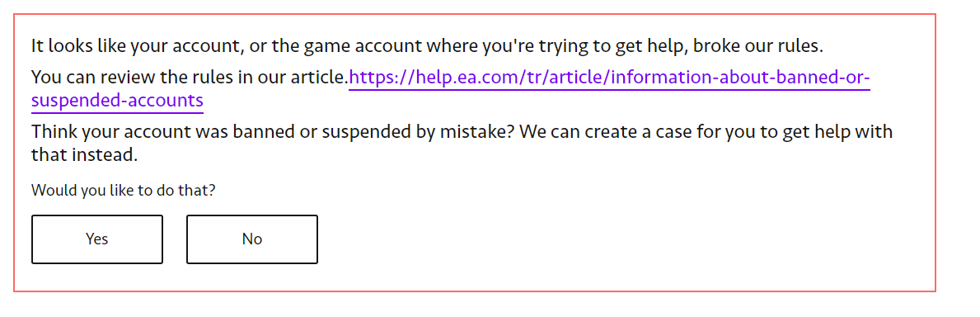Click the 'suspended-accounts' part of the link
Image resolution: width=980 pixels, height=317 pixels.
pos(118,100)
